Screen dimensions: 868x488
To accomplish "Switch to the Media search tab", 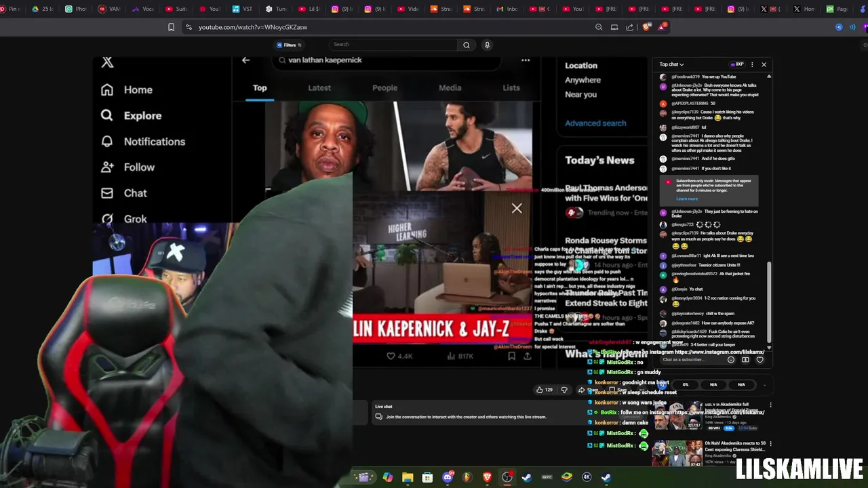I will pos(450,88).
